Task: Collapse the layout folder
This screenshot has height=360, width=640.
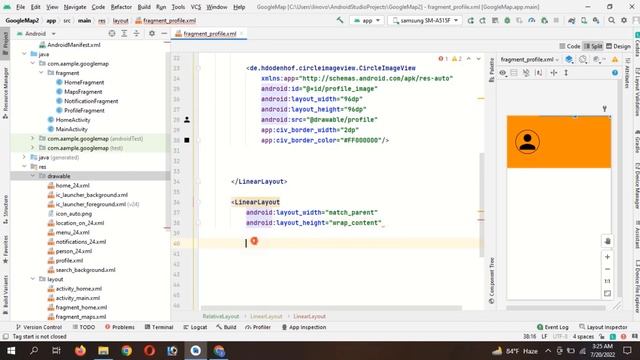Action: [33, 279]
